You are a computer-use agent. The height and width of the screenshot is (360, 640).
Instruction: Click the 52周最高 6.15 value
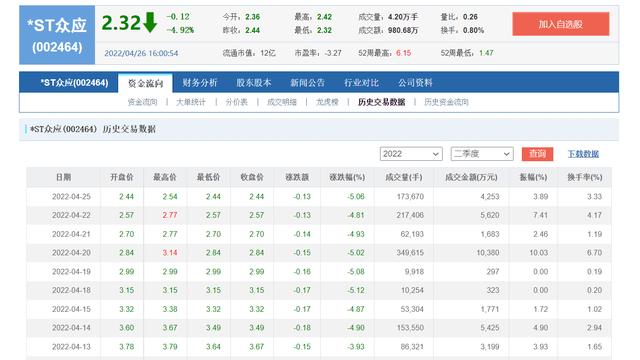click(x=403, y=53)
